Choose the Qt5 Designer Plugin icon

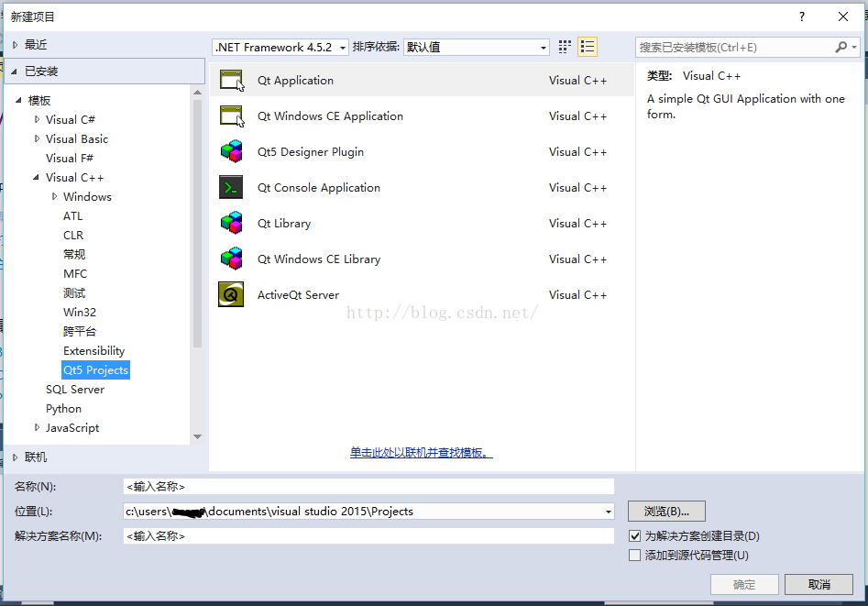(x=231, y=152)
